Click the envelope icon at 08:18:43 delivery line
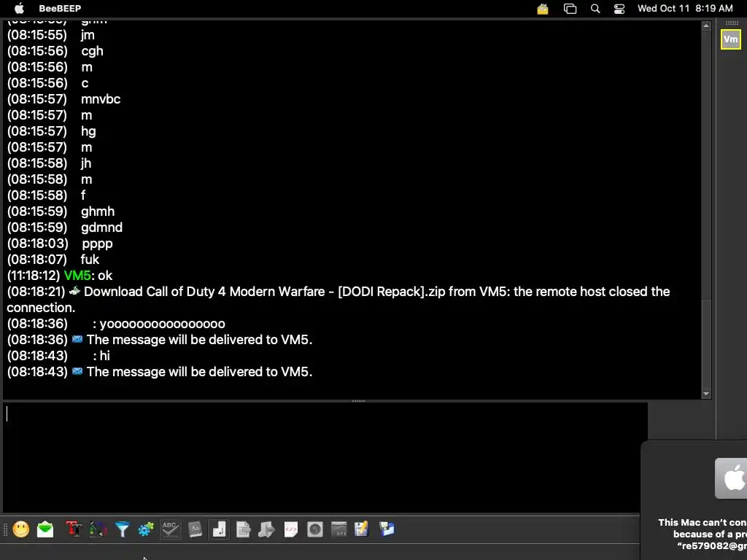Screen dimensions: 747x560 click(x=77, y=371)
